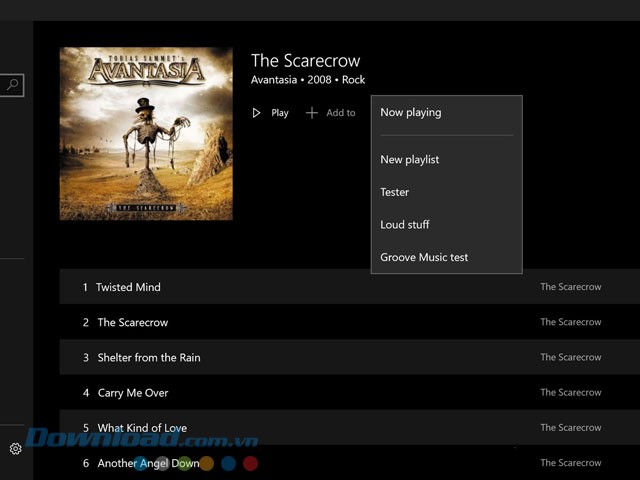Open the settings gear icon
Screen dimensions: 640x480
tap(15, 449)
